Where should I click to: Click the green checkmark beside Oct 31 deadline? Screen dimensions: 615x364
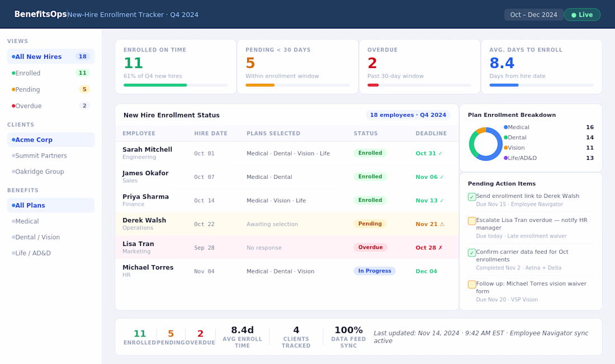click(x=441, y=153)
